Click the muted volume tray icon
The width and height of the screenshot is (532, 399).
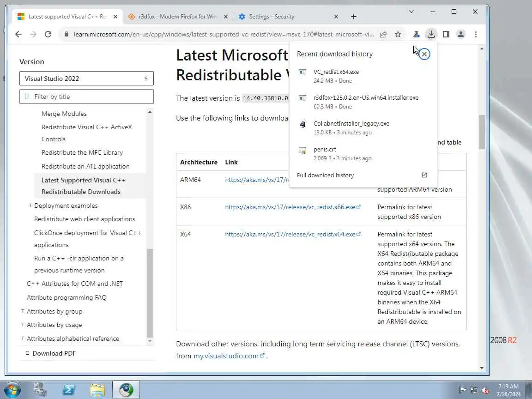coord(485,391)
